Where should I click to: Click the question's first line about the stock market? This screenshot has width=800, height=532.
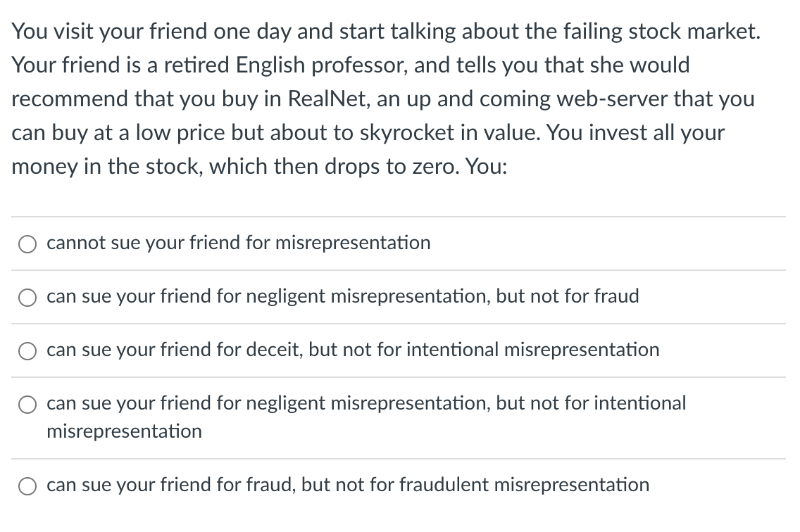point(386,31)
